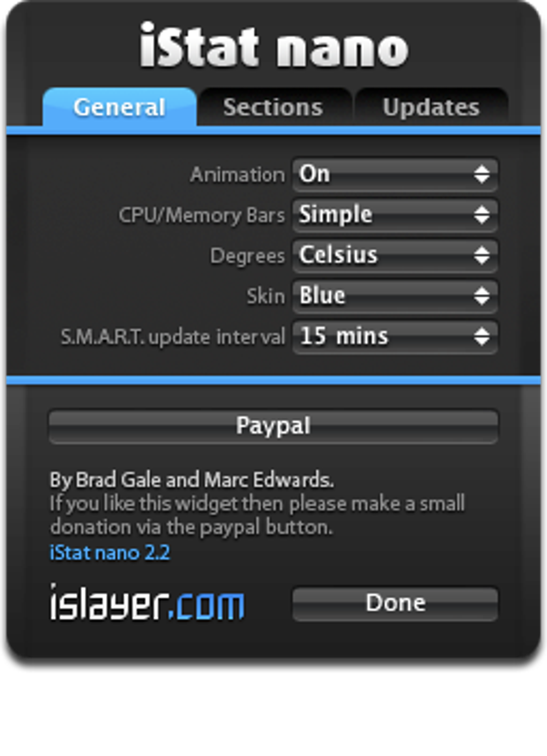Click the Brad Gale and Marc Edwards credit
Screen dimensions: 547x756
pyautogui.click(x=191, y=480)
